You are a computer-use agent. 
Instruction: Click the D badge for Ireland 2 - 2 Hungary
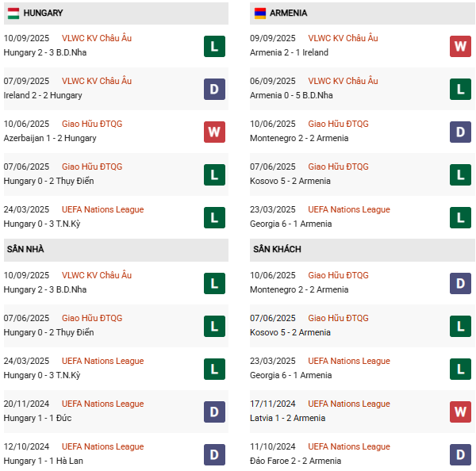214,89
